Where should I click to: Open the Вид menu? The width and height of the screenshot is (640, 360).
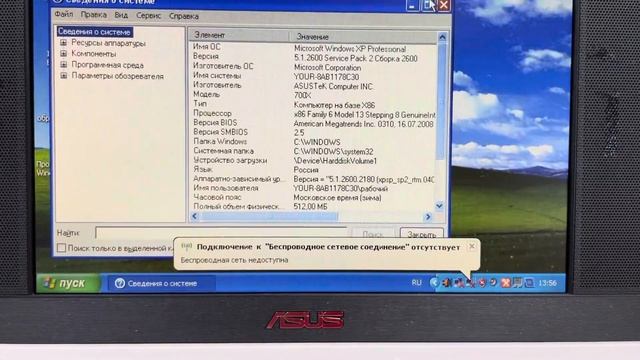[x=121, y=16]
